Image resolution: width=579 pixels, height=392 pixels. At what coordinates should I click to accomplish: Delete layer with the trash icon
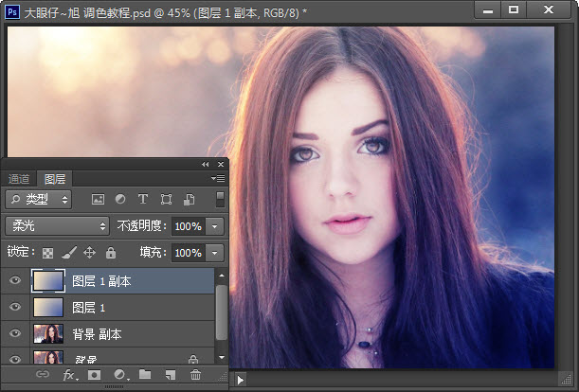(x=195, y=376)
